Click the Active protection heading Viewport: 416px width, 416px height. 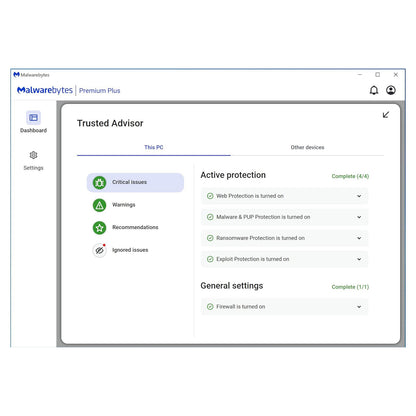click(233, 175)
